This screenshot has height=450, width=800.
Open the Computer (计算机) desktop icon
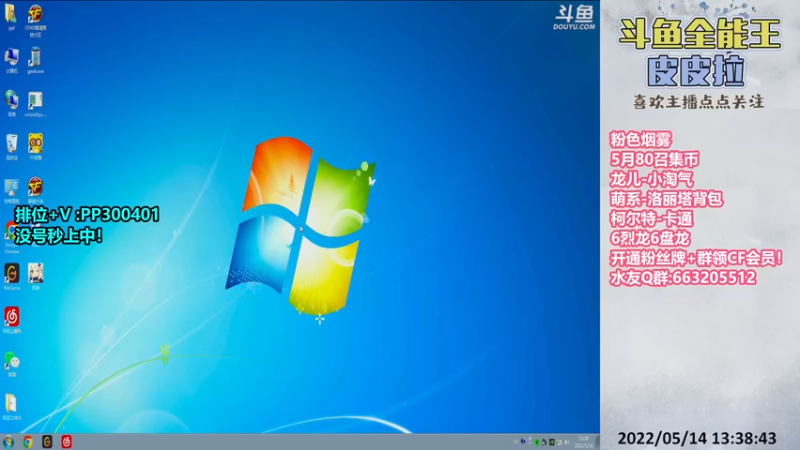pyautogui.click(x=11, y=60)
